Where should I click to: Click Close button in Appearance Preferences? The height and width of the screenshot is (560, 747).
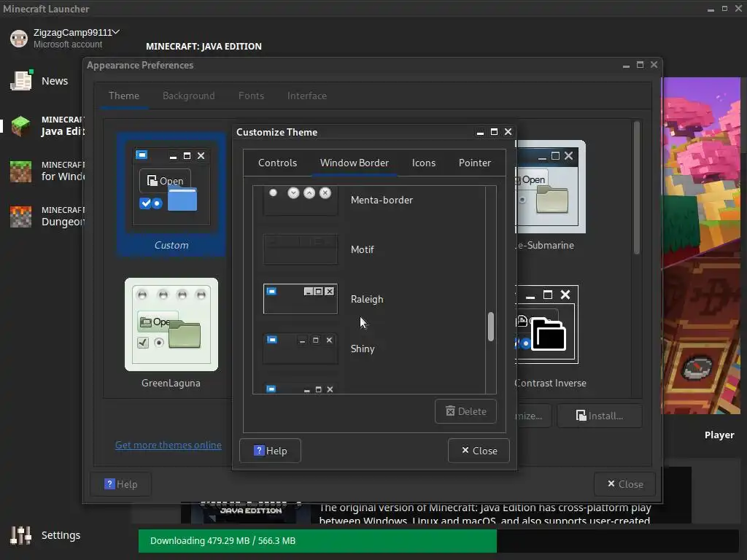coord(624,484)
